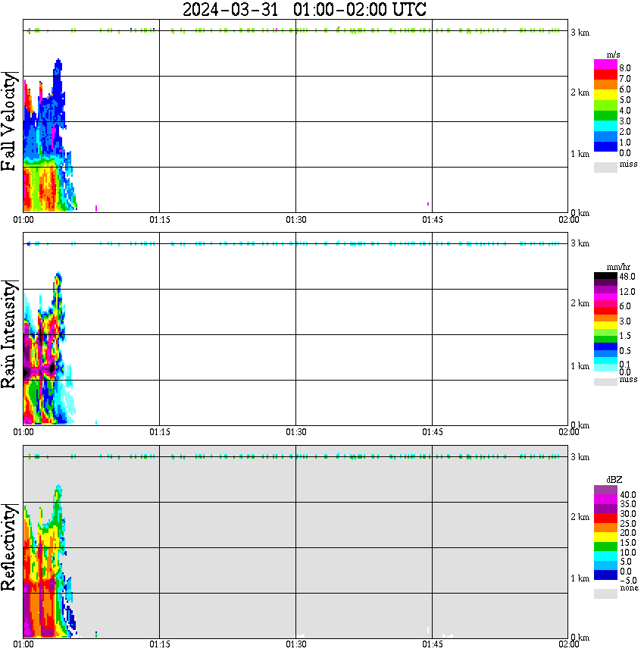
Task: Click the isolated magenta speck near 01:45 in Fall Velocity
Action: [428, 204]
